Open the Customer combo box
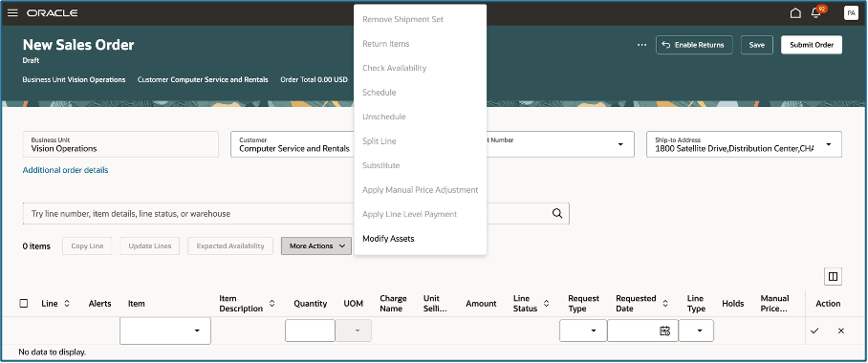 click(x=293, y=144)
